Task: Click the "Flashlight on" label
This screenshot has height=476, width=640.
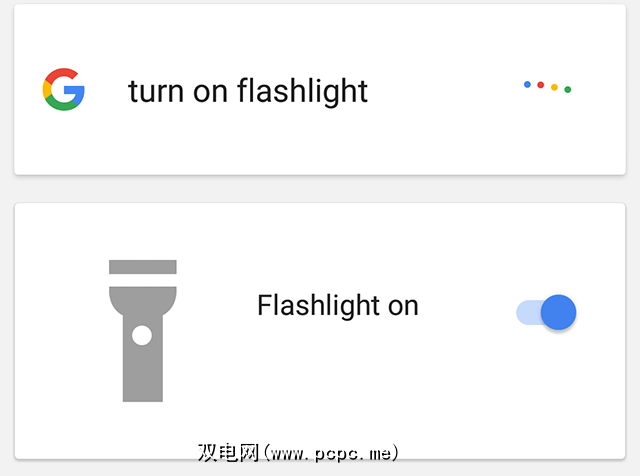Action: coord(337,305)
